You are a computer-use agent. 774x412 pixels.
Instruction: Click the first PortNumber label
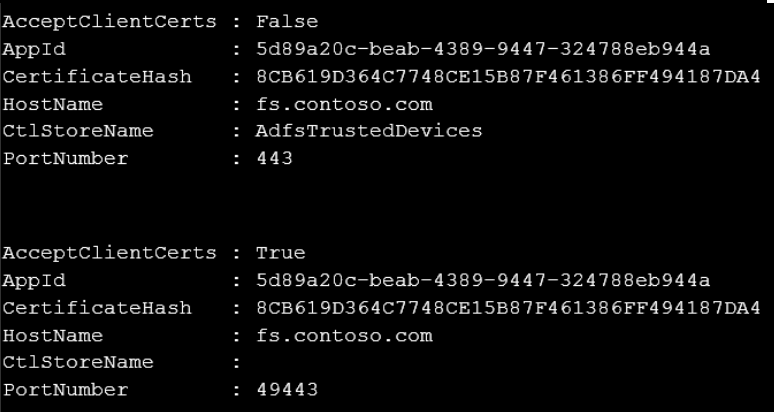pos(65,158)
